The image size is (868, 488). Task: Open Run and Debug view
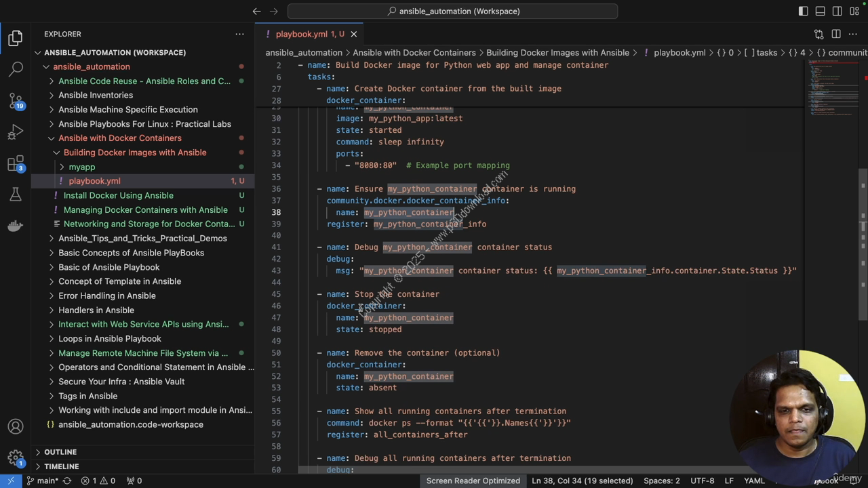16,131
